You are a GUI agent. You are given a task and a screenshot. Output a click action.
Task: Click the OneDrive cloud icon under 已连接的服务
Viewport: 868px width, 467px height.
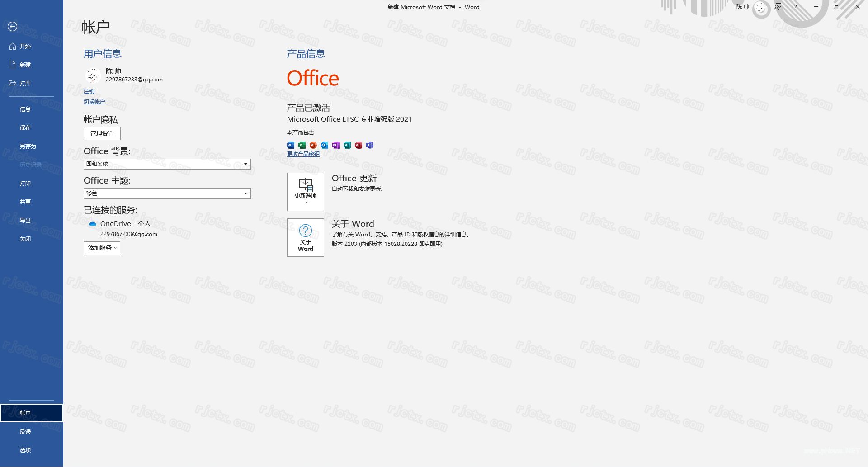[93, 223]
